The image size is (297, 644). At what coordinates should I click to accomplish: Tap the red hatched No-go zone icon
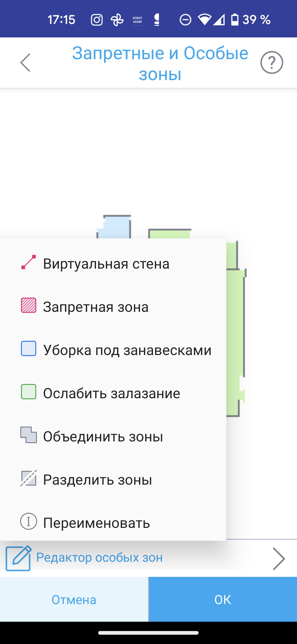coord(29,305)
